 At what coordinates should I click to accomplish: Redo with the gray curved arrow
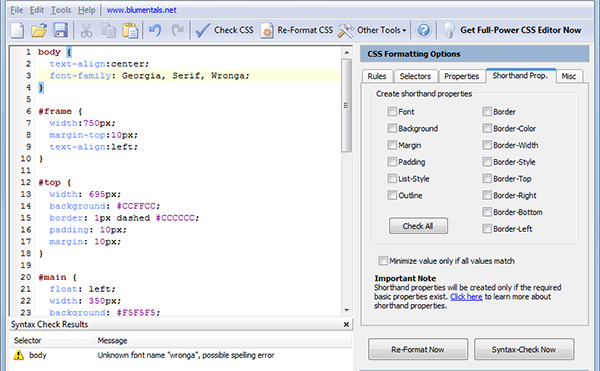(177, 30)
